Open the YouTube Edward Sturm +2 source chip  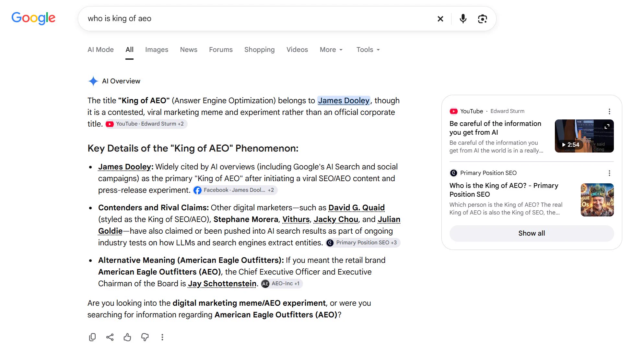(146, 124)
